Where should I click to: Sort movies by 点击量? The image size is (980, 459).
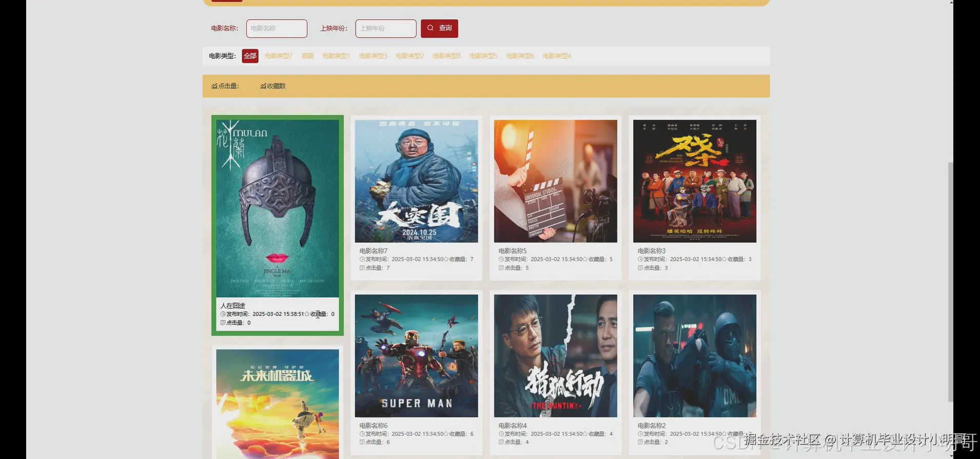pos(225,86)
